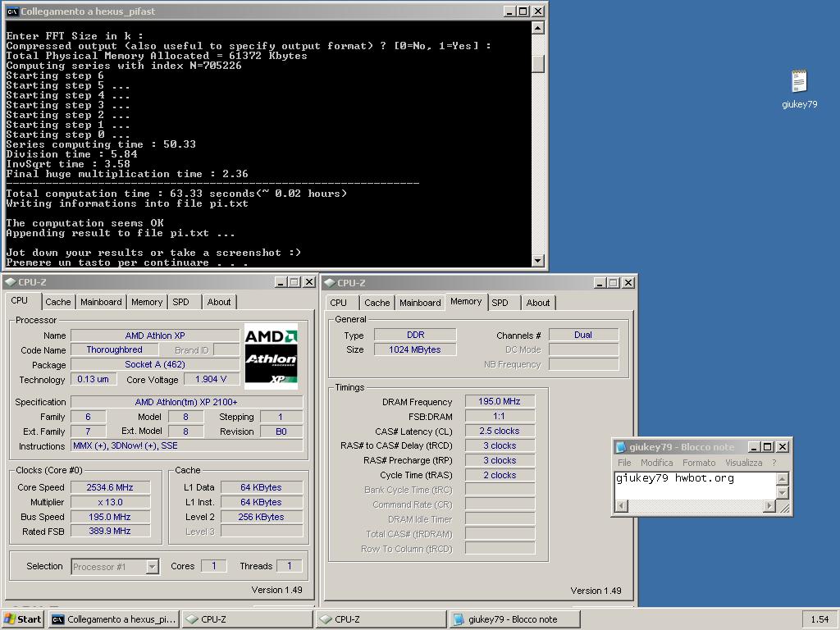Click the taskbar clock showing 1.54
Viewport: 840px width, 630px height.
click(819, 619)
